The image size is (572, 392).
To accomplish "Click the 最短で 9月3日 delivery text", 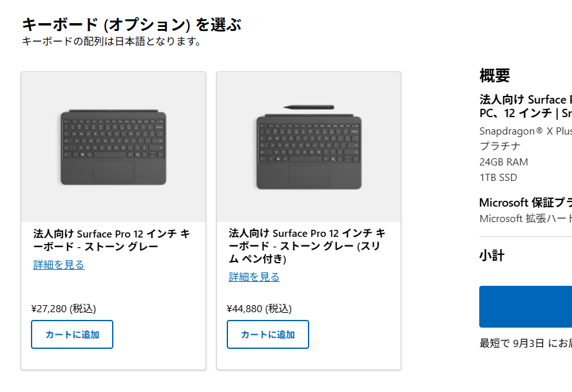I will 526,343.
